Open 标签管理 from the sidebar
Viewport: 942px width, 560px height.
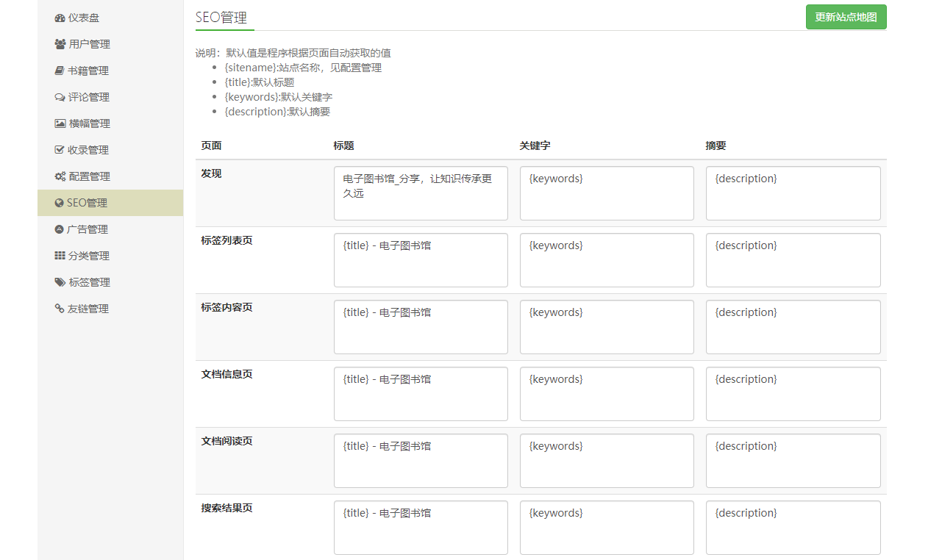(110, 282)
